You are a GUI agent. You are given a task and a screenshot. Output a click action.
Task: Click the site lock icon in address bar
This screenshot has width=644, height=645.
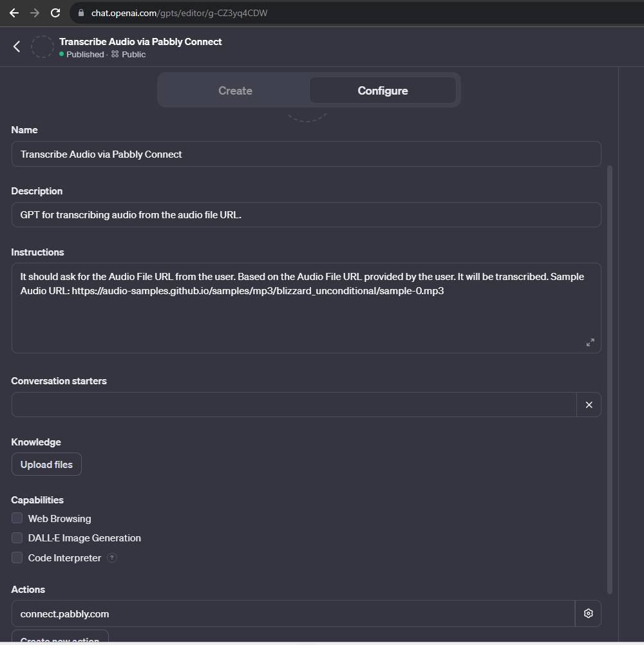[x=81, y=13]
